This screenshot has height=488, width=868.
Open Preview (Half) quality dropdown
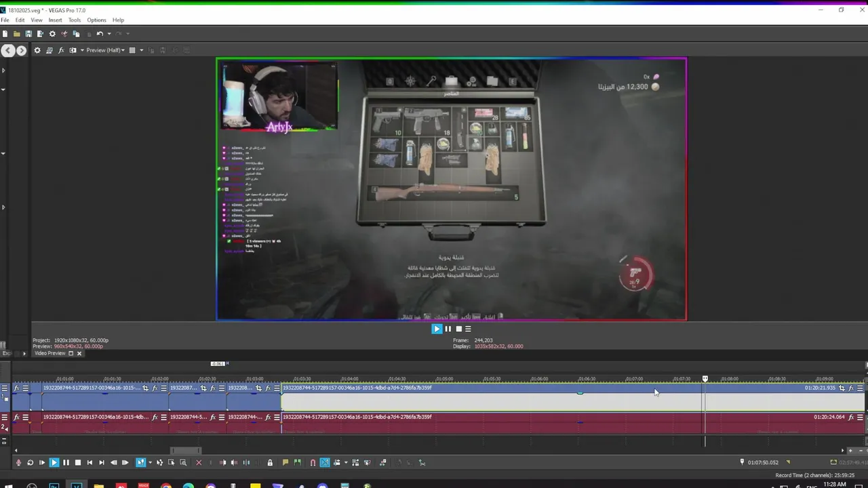(x=105, y=50)
